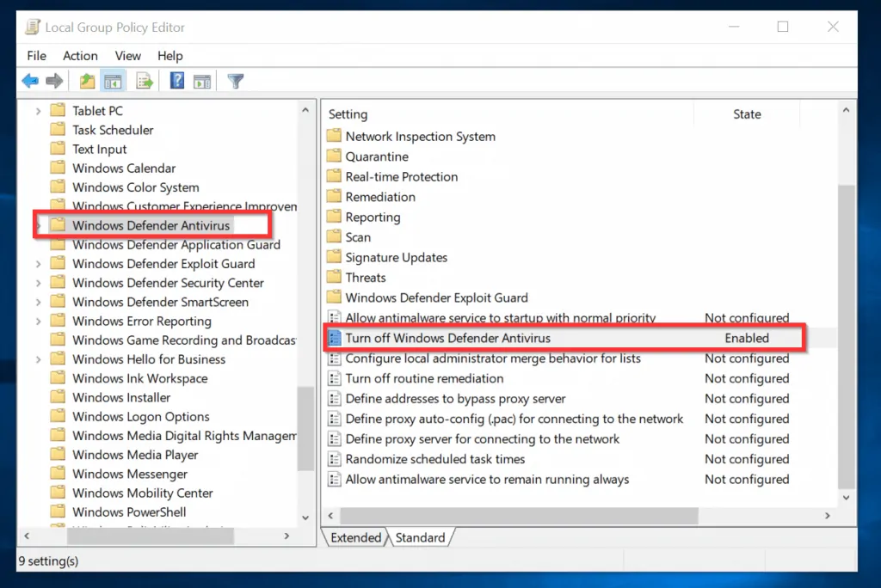The height and width of the screenshot is (588, 881).
Task: Select the Real-time Protection folder icon
Action: [x=334, y=176]
